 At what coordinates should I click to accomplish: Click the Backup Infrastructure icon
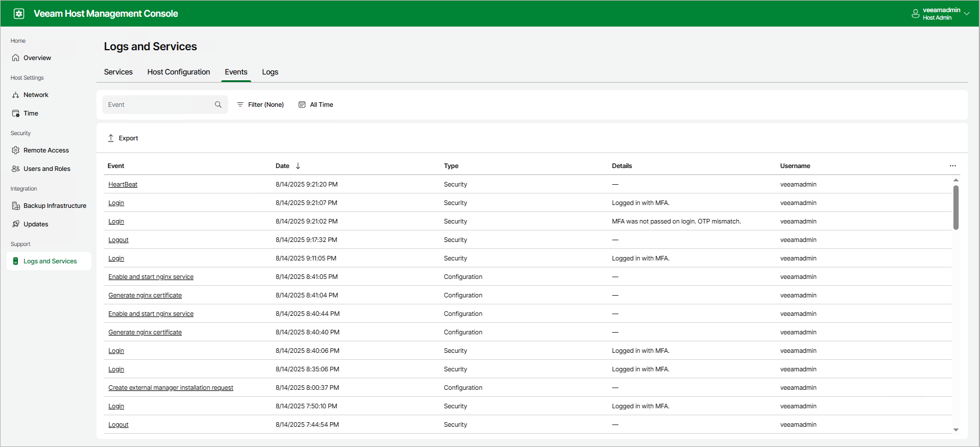pos(16,206)
